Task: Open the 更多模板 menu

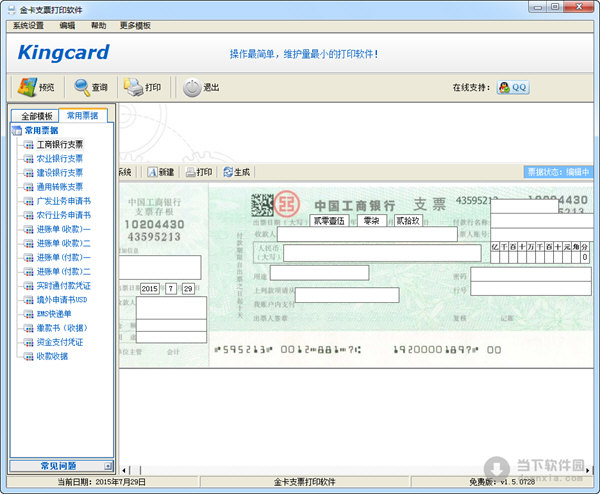Action: [135, 26]
